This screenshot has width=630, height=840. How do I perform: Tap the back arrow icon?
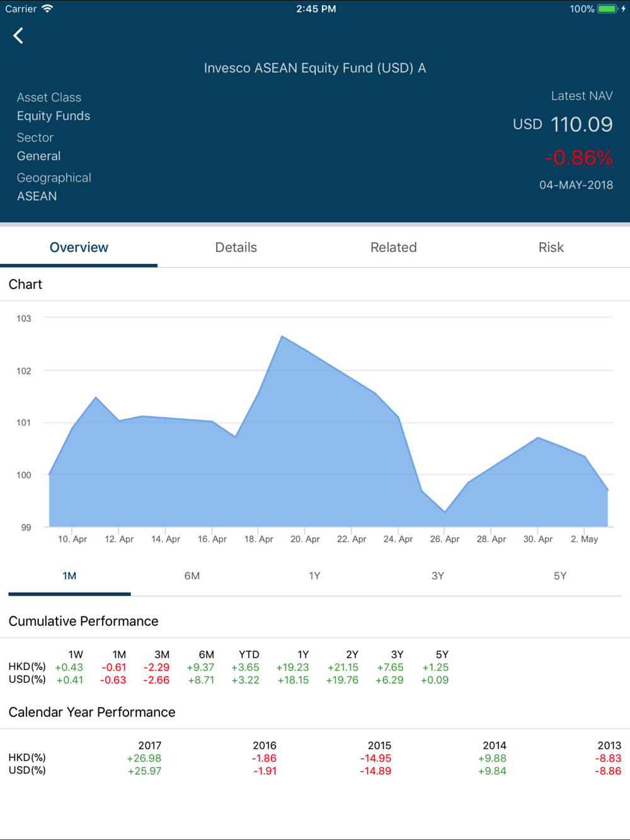click(x=18, y=36)
